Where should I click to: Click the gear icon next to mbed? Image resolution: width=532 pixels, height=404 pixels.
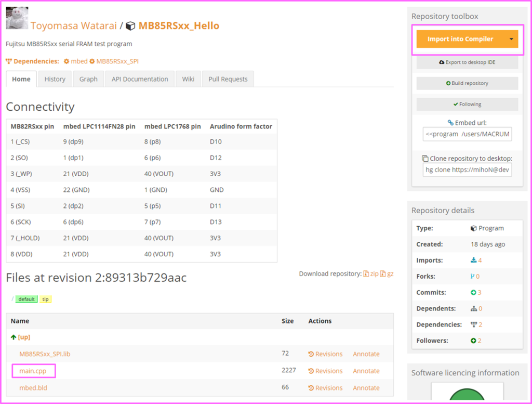click(x=66, y=61)
